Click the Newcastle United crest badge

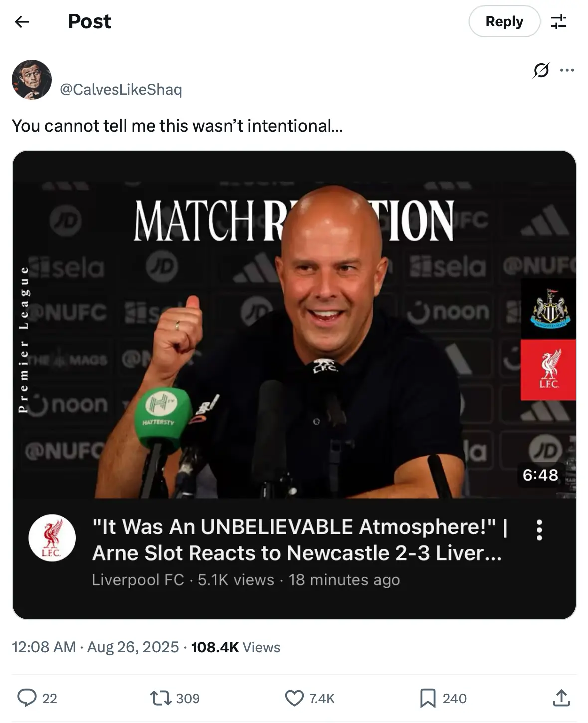click(x=548, y=309)
